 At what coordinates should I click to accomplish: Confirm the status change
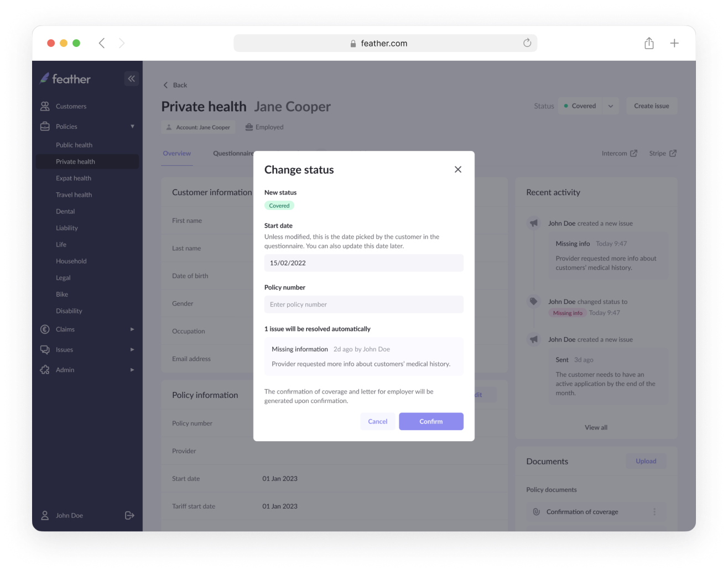[x=431, y=421]
